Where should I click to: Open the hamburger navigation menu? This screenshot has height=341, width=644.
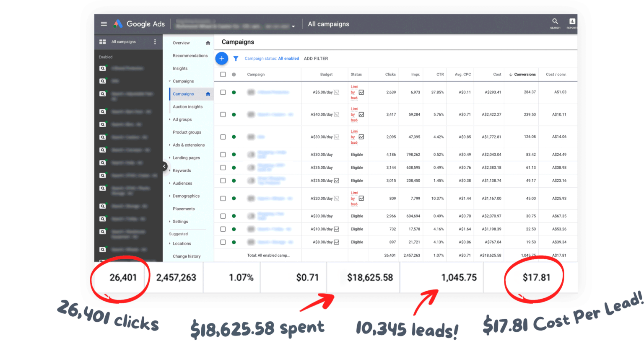(104, 24)
